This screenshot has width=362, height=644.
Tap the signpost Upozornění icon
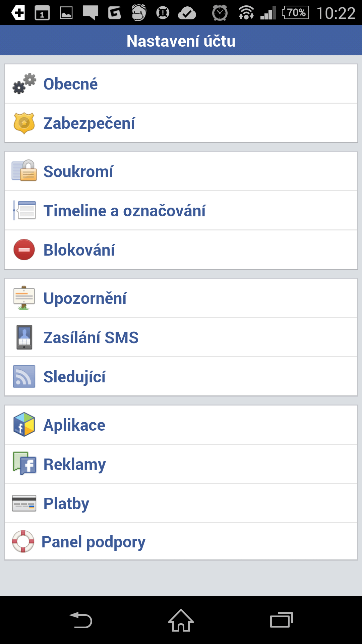[24, 298]
